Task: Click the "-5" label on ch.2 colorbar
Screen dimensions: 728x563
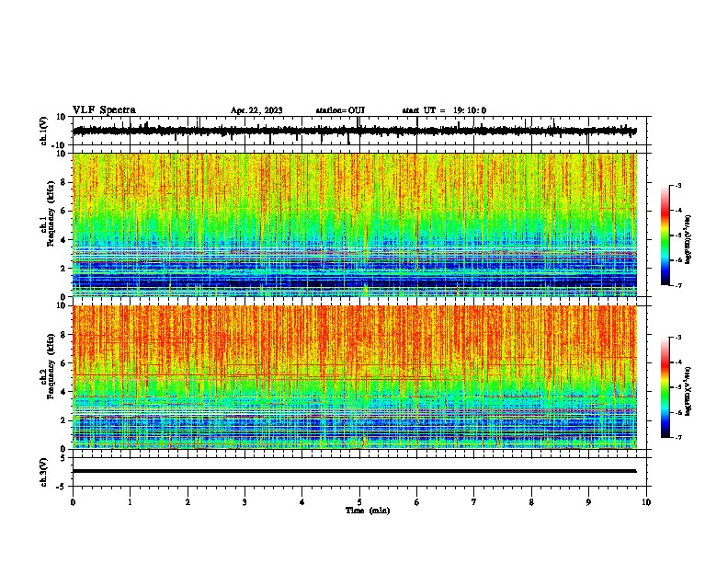Action: point(677,387)
